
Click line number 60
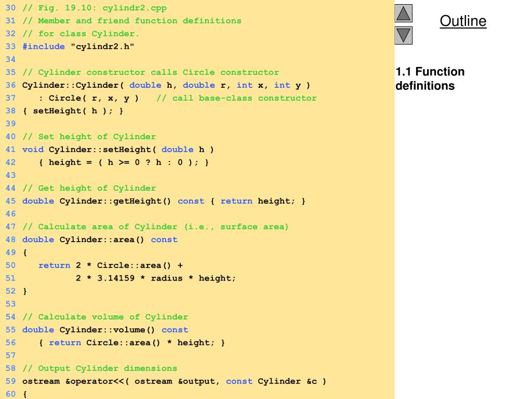tap(10, 394)
